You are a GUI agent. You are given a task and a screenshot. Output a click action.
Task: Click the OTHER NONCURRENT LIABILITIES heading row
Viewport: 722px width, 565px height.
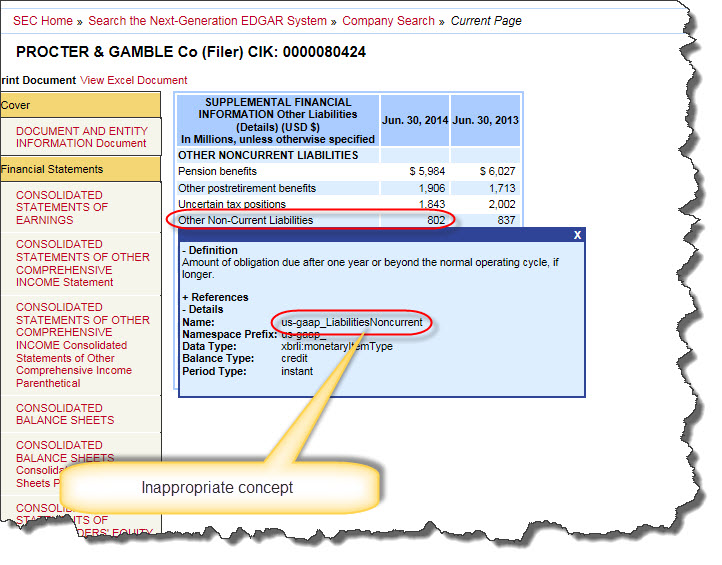(x=268, y=155)
